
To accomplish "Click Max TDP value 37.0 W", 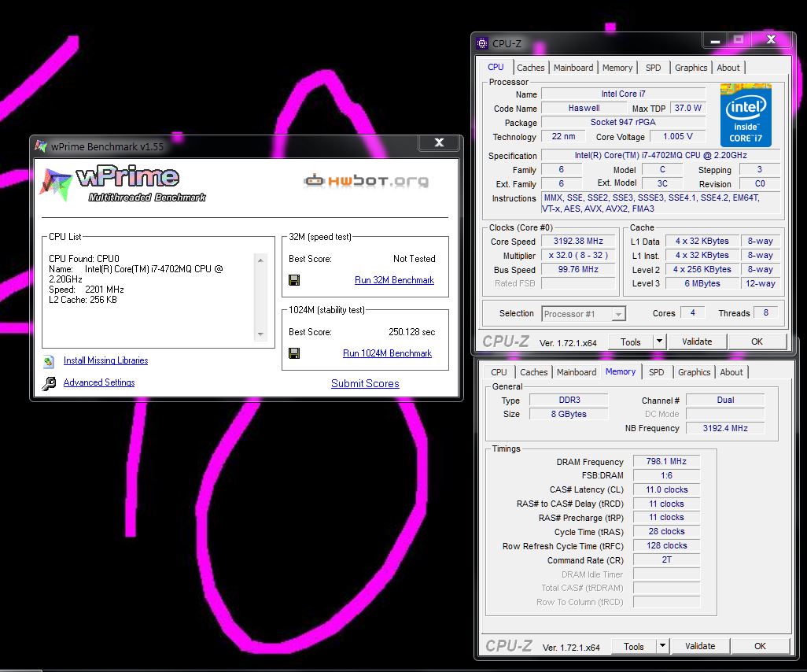I will 687,108.
